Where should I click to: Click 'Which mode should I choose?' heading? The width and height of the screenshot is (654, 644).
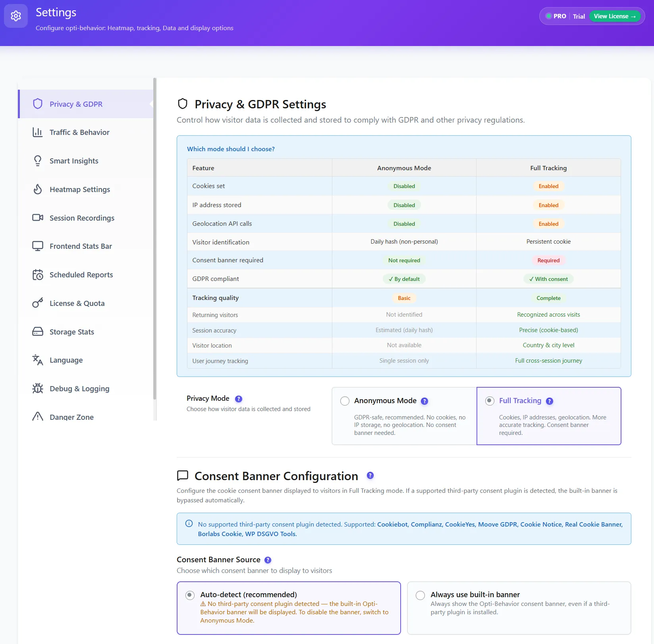tap(231, 149)
